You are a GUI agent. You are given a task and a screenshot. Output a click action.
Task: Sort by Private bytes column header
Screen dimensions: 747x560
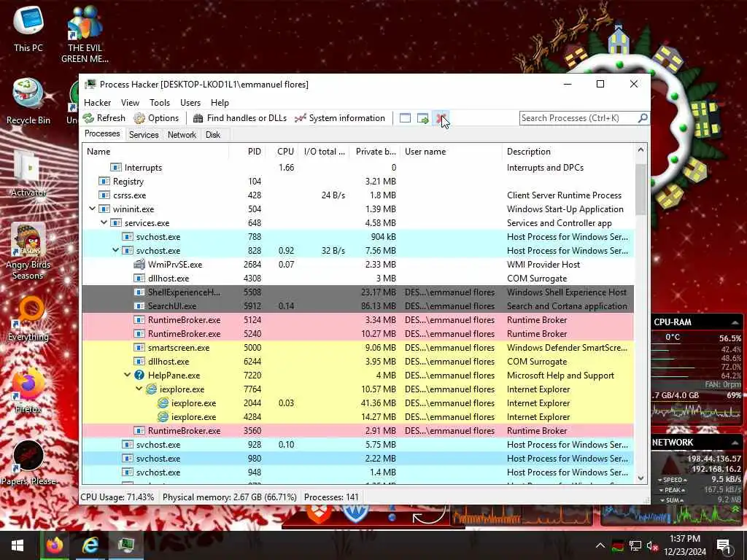(375, 152)
